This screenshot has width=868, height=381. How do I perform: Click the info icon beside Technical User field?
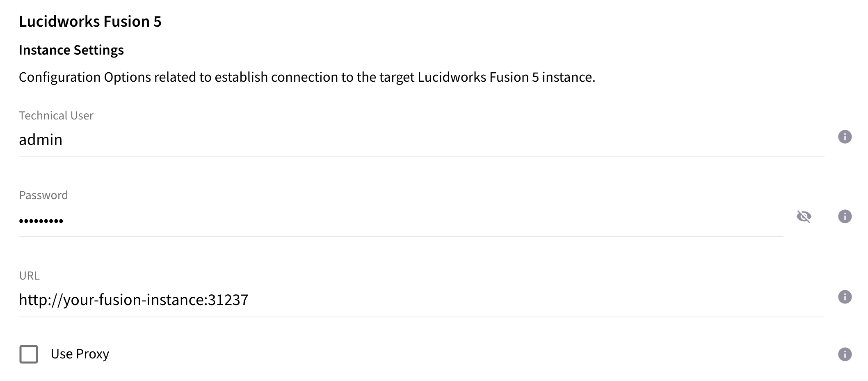click(x=846, y=137)
